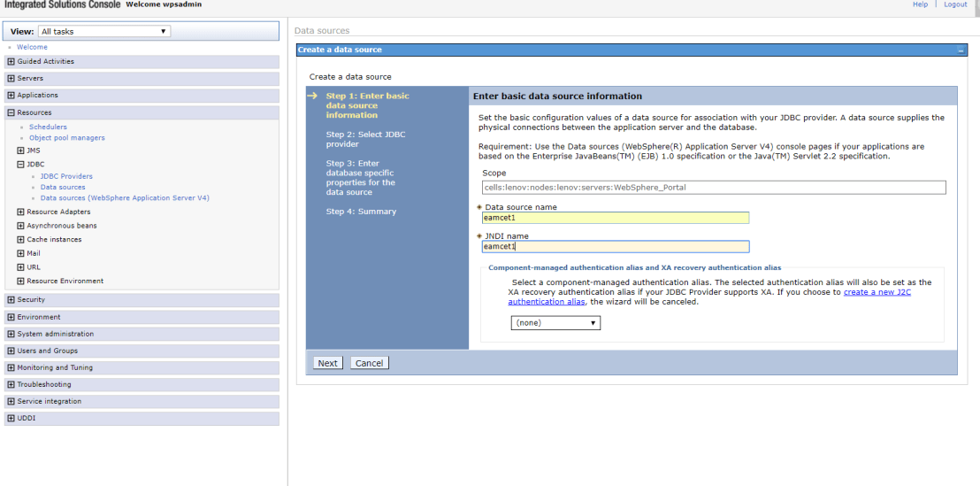Screen dimensions: 980x486
Task: Expand the Guided Activities plus icon
Action: (x=11, y=62)
